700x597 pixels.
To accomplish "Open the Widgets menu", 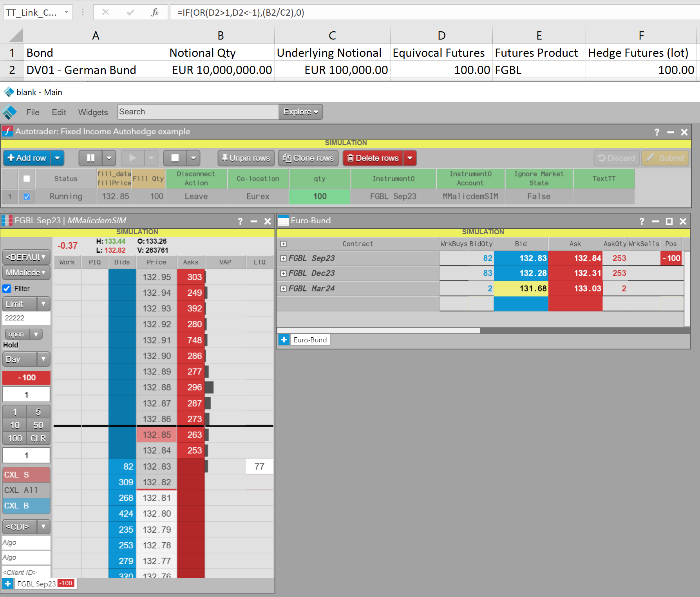I will click(x=93, y=112).
